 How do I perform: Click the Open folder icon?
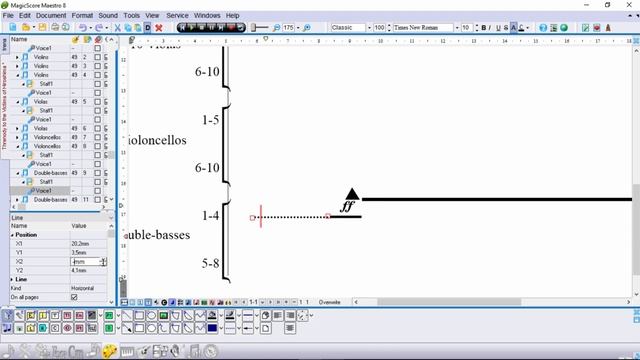26,27
